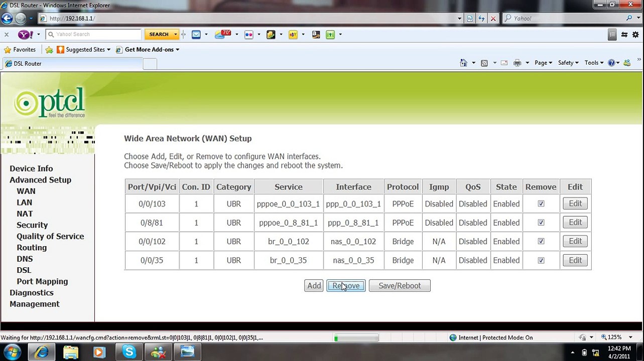644x361 pixels.
Task: Open search provider dropdown arrow
Action: (x=638, y=19)
